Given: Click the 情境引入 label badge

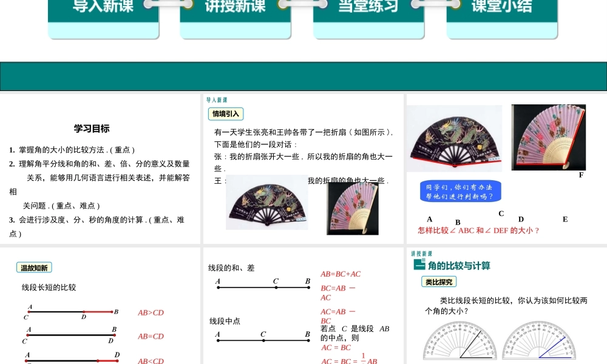Looking at the screenshot, I should click(226, 113).
